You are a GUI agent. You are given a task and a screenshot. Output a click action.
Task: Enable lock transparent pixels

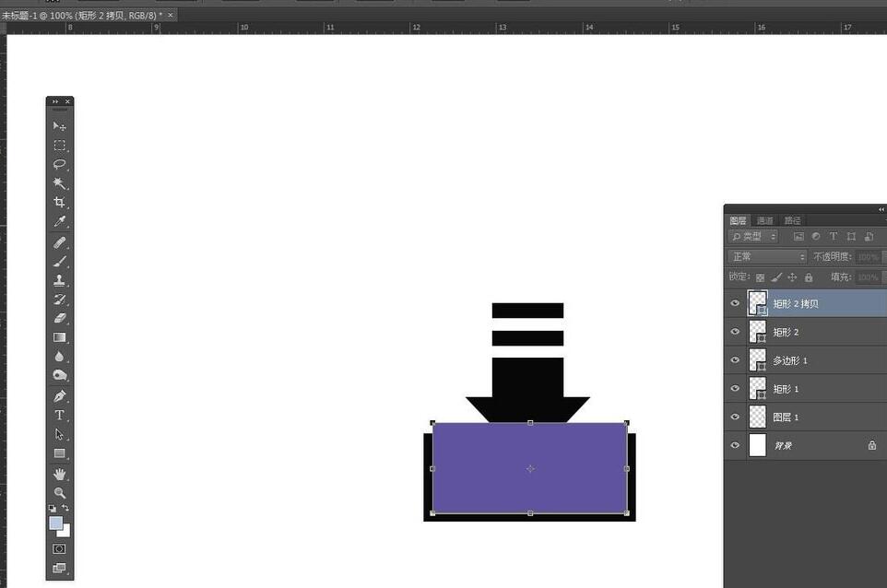[x=761, y=277]
